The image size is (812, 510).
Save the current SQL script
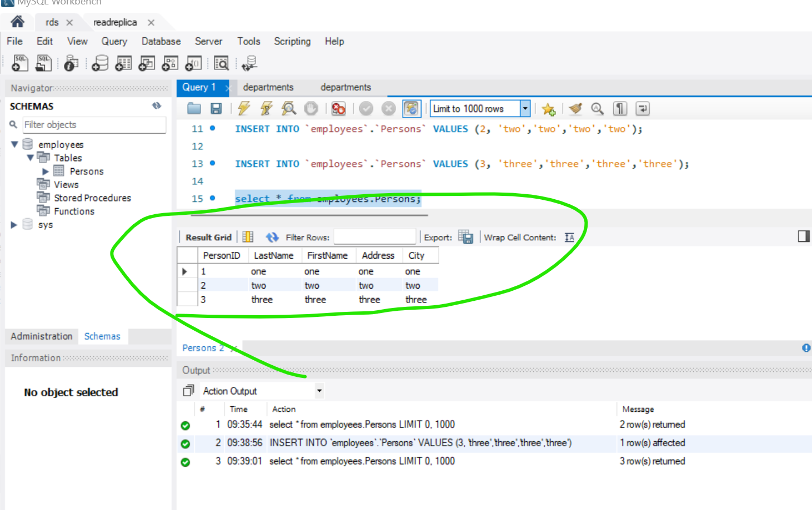point(217,108)
